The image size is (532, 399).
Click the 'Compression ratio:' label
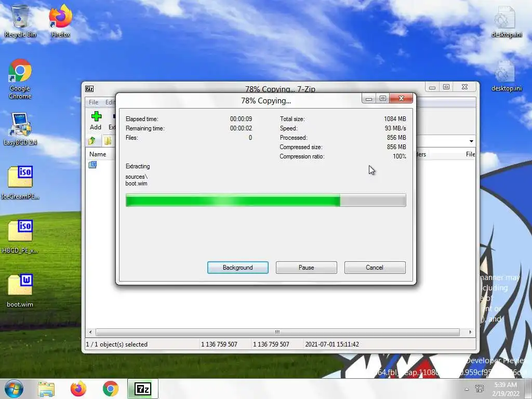click(x=302, y=156)
